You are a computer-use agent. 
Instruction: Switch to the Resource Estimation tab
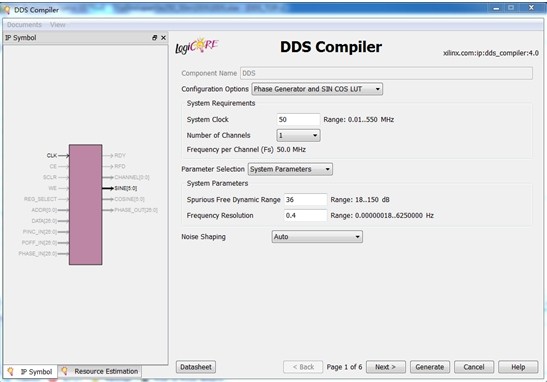pyautogui.click(x=100, y=372)
